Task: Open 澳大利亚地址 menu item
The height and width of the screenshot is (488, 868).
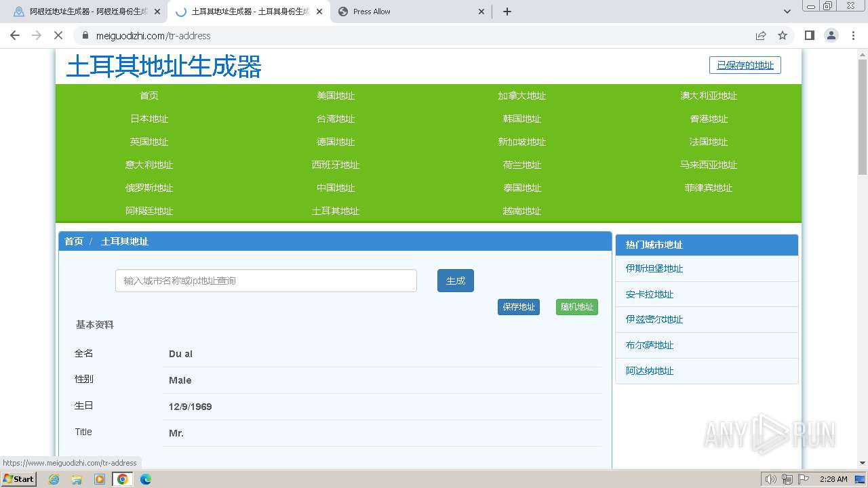Action: [x=709, y=96]
